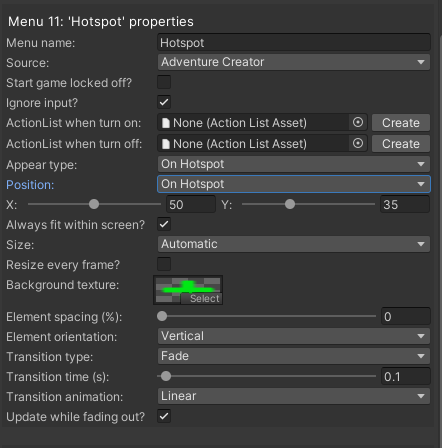
Task: Click the Menu name text field
Action: pyautogui.click(x=294, y=43)
